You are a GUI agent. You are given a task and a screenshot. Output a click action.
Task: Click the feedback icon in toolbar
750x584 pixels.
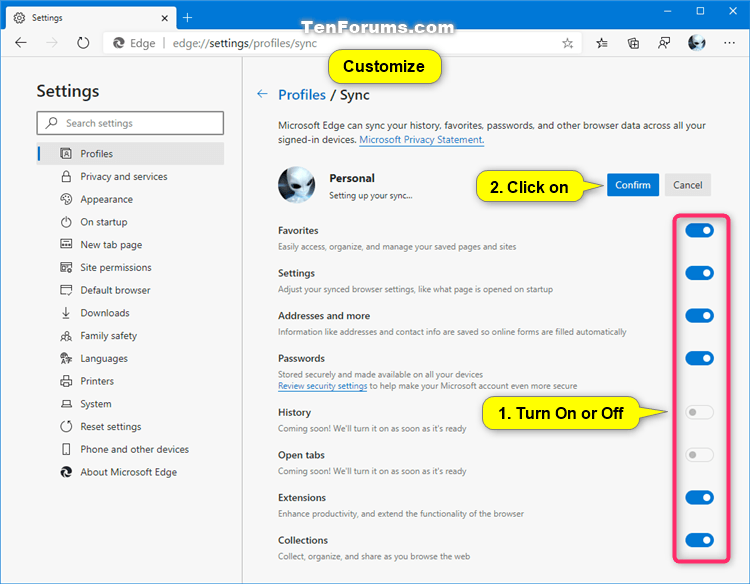664,44
